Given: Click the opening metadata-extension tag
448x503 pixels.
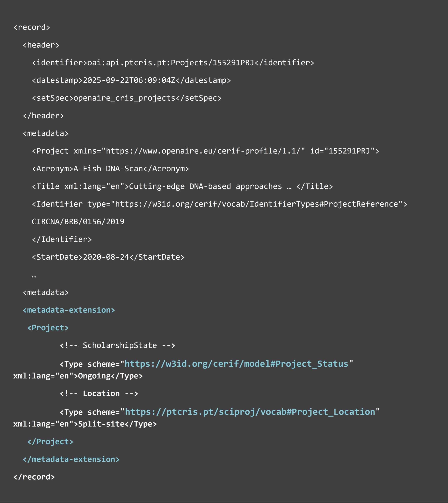Looking at the screenshot, I should click(x=69, y=310).
